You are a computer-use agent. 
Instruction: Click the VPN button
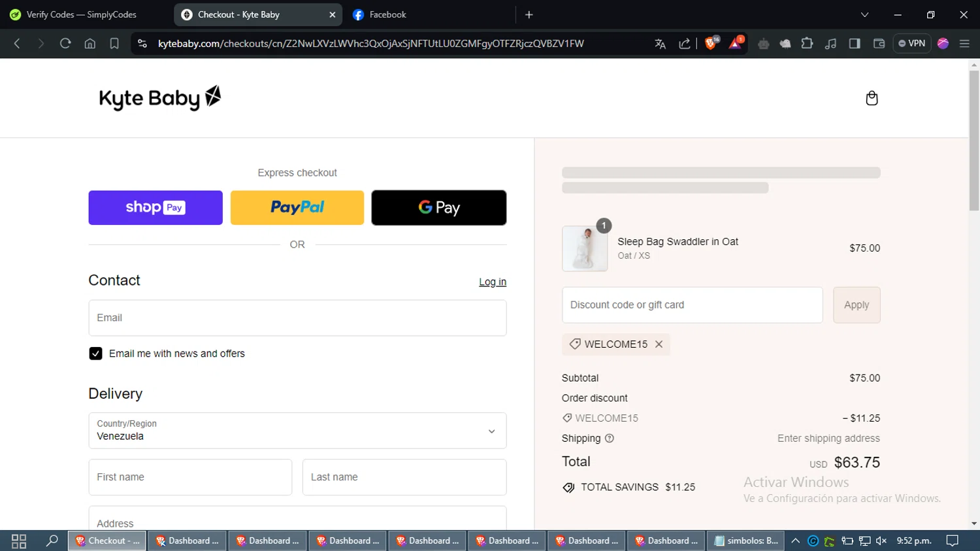[911, 44]
